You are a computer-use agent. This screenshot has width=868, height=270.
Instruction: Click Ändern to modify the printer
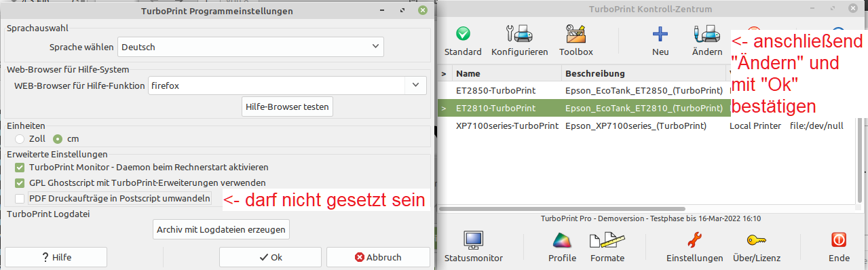tap(706, 41)
